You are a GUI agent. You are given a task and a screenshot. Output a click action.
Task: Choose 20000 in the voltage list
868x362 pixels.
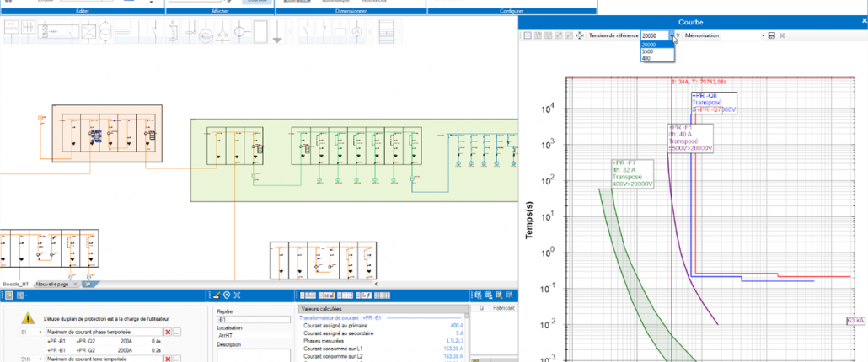[x=657, y=45]
